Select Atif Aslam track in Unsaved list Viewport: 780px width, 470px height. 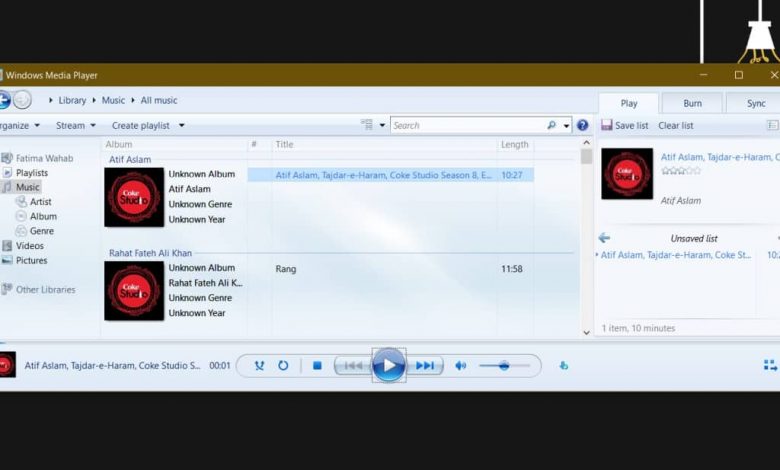677,255
